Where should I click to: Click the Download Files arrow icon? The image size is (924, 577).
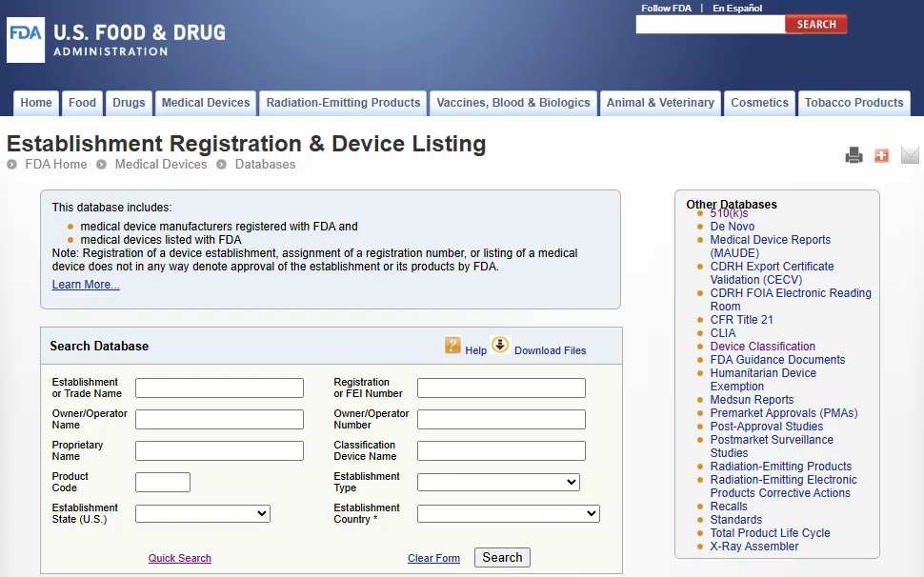click(x=500, y=345)
